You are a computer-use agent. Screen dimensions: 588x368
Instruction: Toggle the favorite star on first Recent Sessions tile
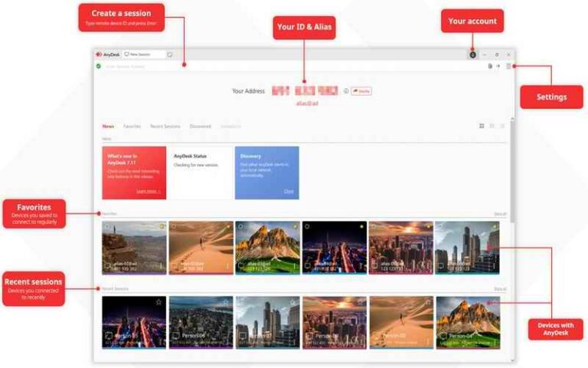pos(159,302)
